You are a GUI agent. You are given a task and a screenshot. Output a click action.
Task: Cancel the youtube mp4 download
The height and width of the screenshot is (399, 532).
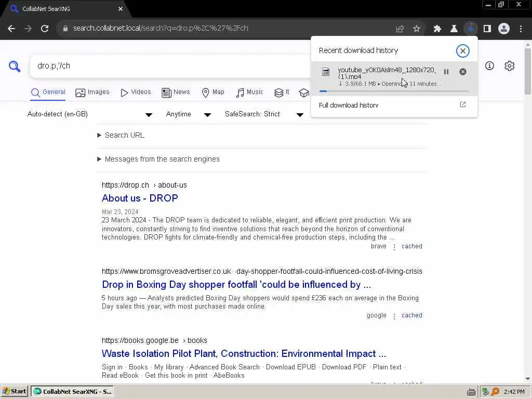click(463, 72)
